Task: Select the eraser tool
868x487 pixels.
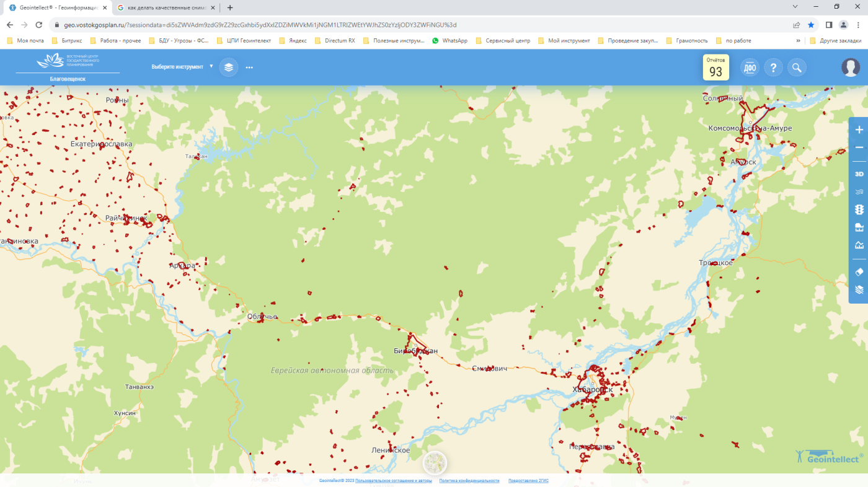Action: (859, 271)
